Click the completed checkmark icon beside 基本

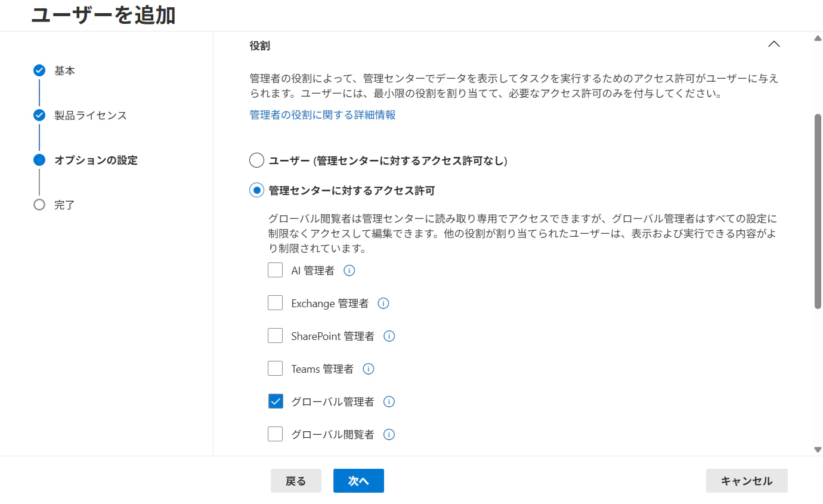(x=39, y=70)
